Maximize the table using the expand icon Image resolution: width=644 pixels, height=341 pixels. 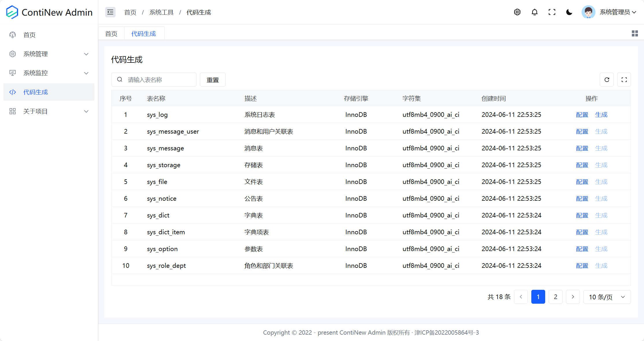pyautogui.click(x=624, y=80)
